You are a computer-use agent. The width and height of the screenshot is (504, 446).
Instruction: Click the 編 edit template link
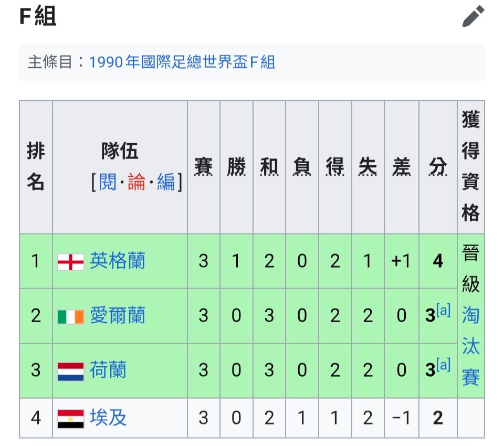point(166,182)
